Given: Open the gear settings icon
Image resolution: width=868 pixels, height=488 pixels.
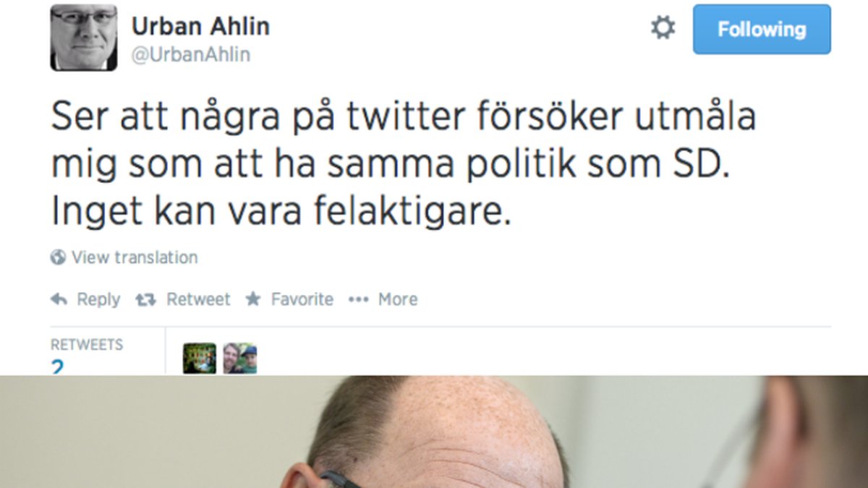Looking at the screenshot, I should coord(663,29).
